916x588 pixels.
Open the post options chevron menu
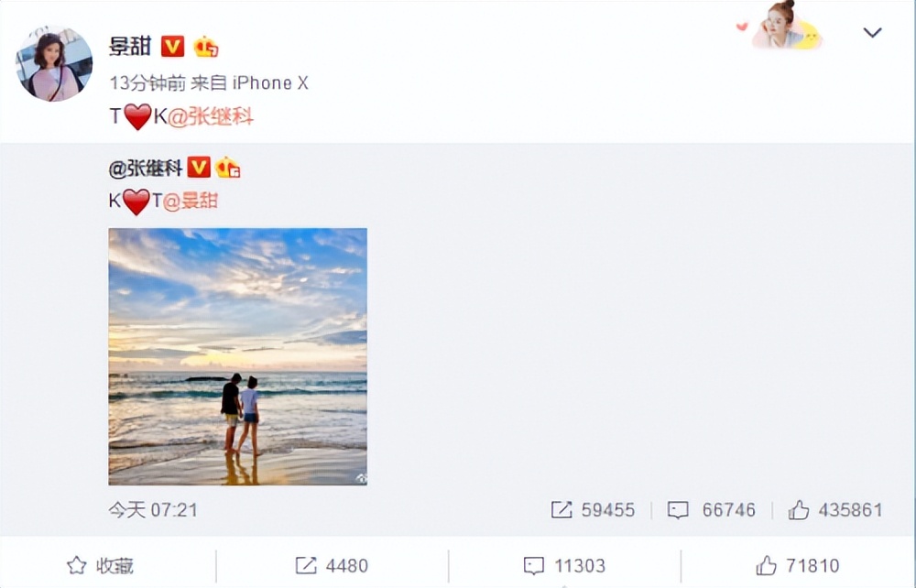872,33
